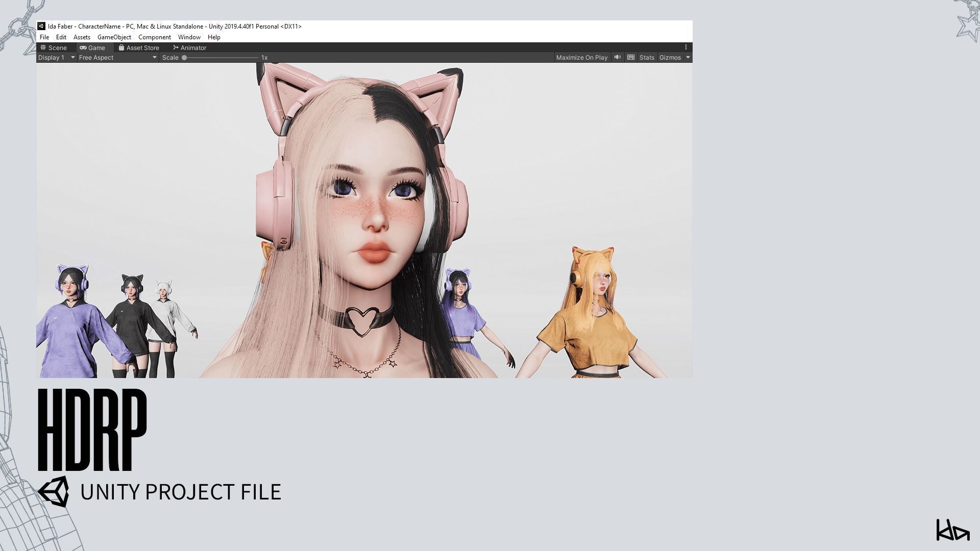This screenshot has height=551, width=980.
Task: Toggle the Stats overlay
Action: click(647, 58)
